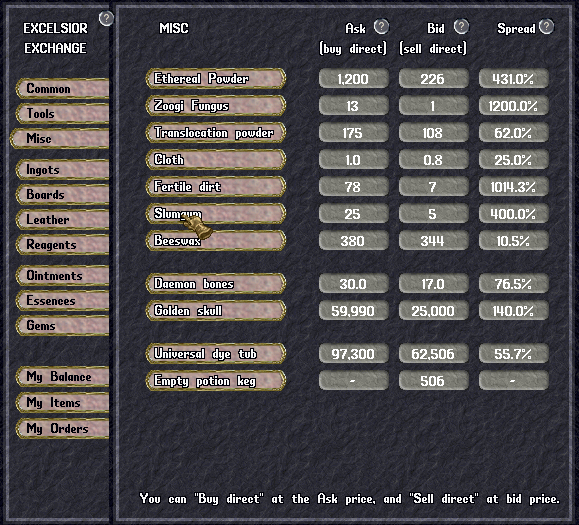The height and width of the screenshot is (525, 579).
Task: Go to the Reagents category
Action: click(63, 244)
